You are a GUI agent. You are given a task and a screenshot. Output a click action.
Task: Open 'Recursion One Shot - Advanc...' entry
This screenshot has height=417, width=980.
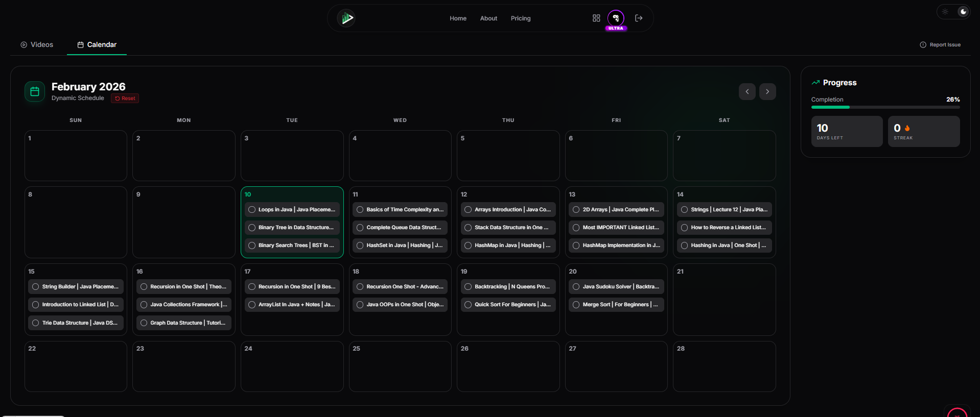(x=400, y=287)
